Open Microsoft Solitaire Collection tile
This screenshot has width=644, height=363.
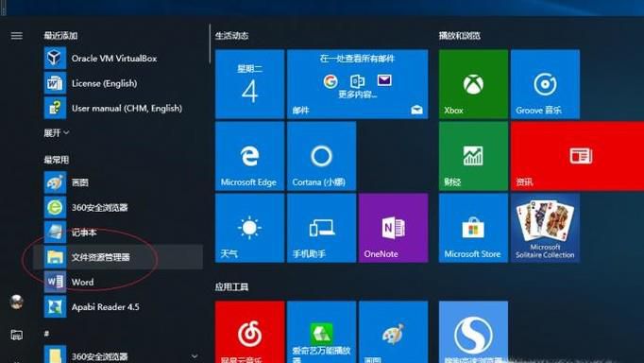point(545,228)
